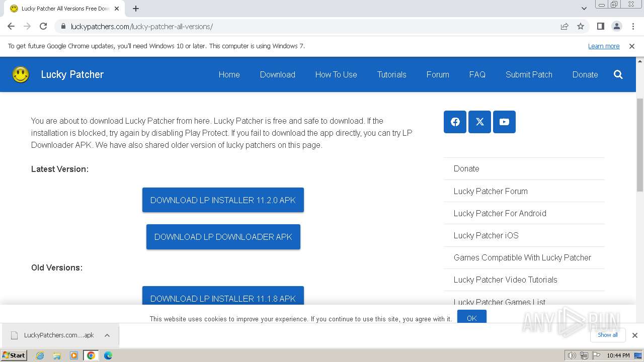The width and height of the screenshot is (644, 362).
Task: Open Games Compatible With Lucky Patcher link
Action: click(x=522, y=257)
